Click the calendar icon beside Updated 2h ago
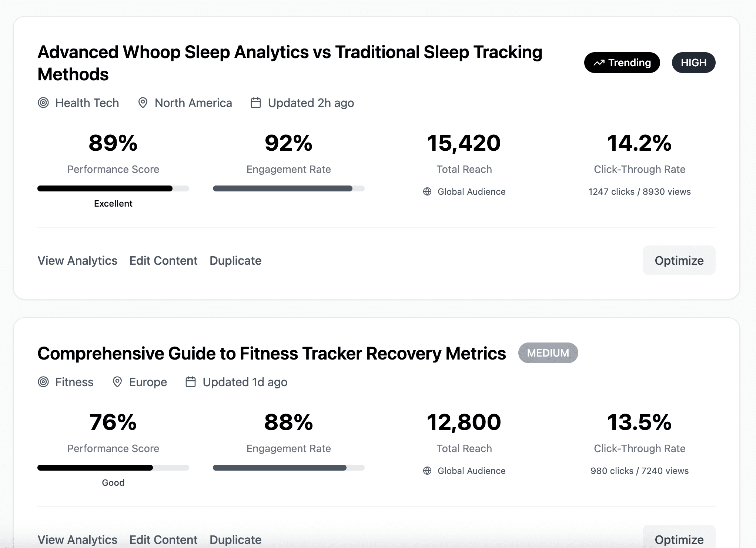756x548 pixels. (256, 103)
